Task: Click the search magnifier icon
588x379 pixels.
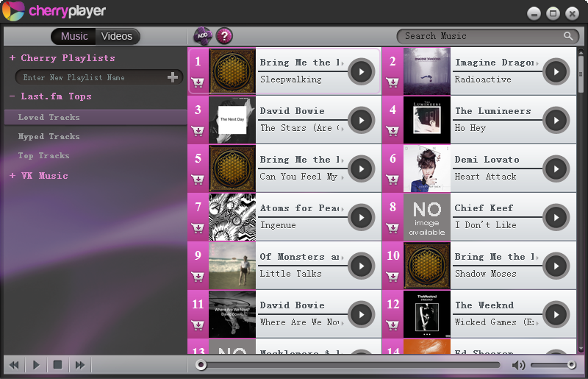Action: coord(568,36)
